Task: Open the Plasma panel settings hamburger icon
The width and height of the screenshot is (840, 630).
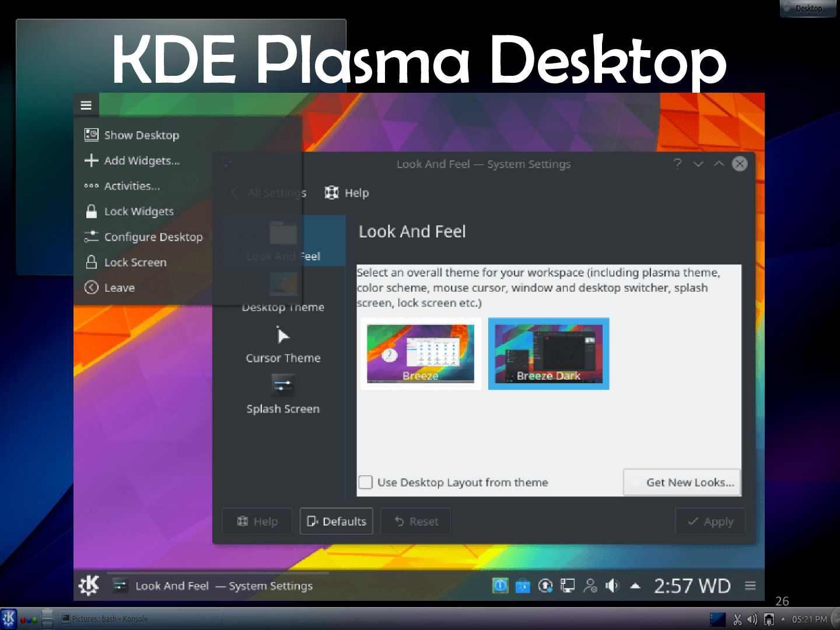Action: coord(751,586)
